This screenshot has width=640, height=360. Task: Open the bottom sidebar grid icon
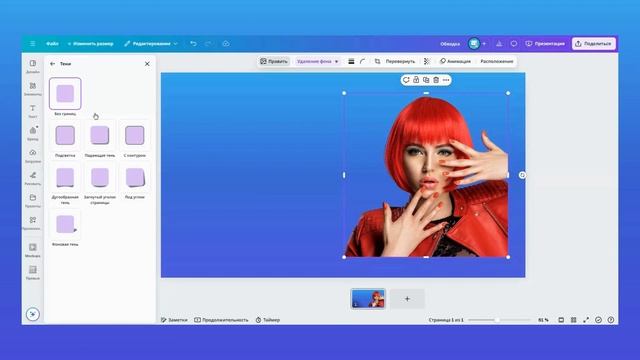[x=33, y=273]
